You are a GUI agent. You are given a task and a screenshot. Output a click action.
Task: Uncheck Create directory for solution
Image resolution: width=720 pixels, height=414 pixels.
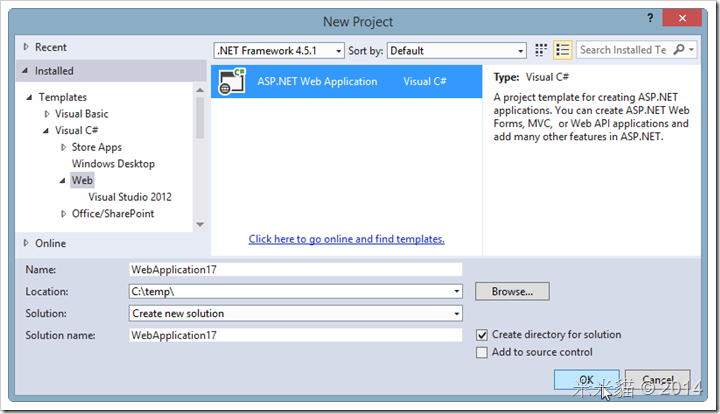tap(482, 335)
